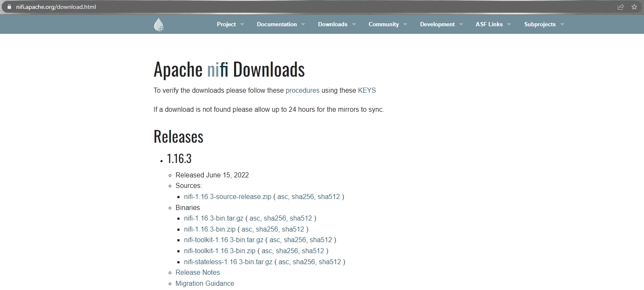
Task: Open sha256 for nifi-1.16.3-bin.zip
Action: 267,229
